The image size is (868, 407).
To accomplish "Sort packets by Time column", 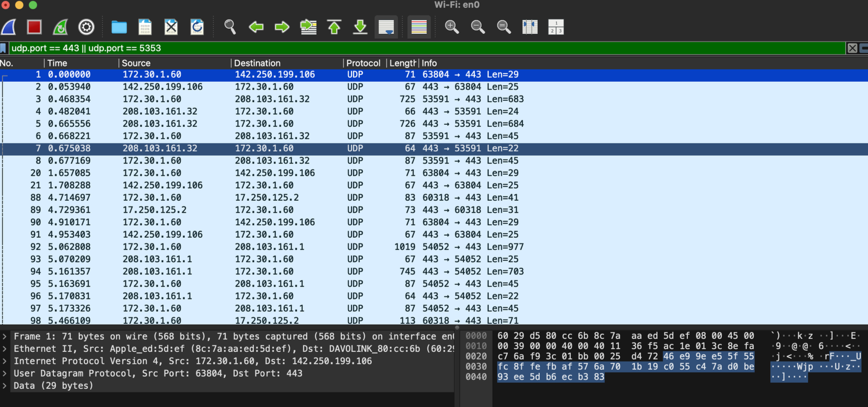I will 81,63.
